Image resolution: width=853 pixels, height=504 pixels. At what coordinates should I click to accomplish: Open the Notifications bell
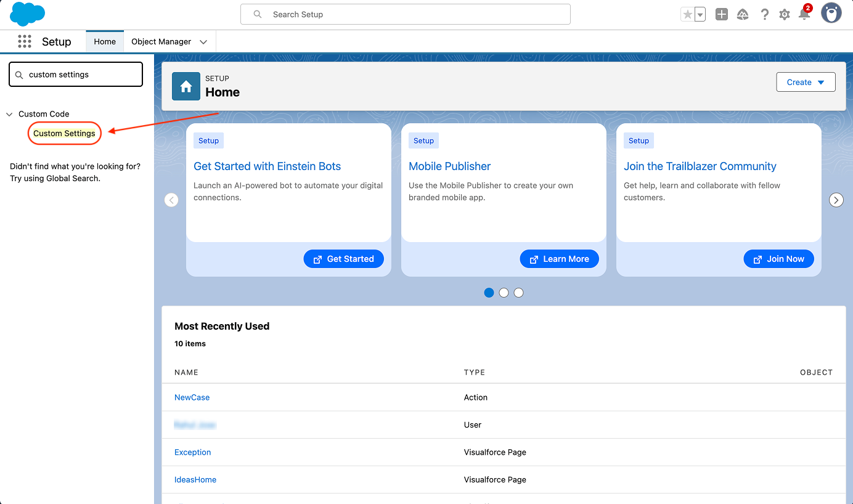(x=804, y=14)
